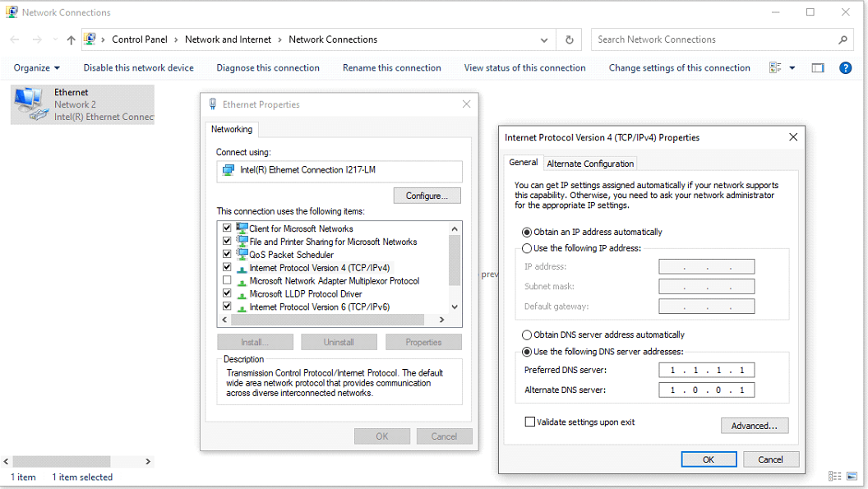This screenshot has height=489, width=868.
Task: Open the view options dropdown arrow
Action: point(792,67)
